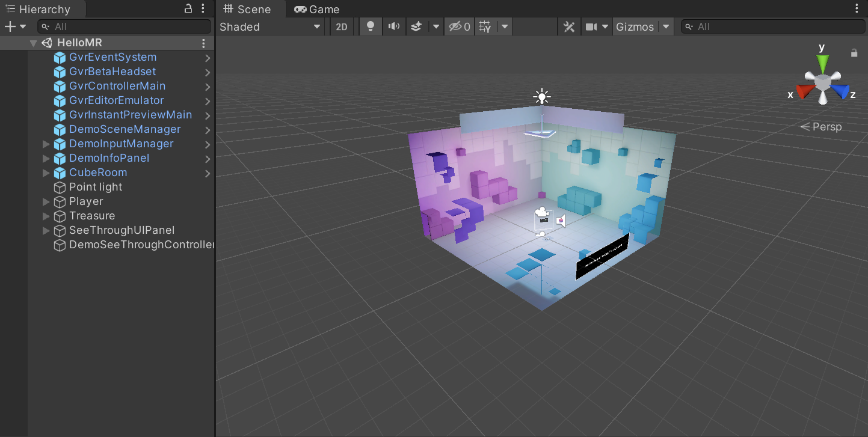
Task: Toggle scene lighting bulb button
Action: tap(371, 27)
